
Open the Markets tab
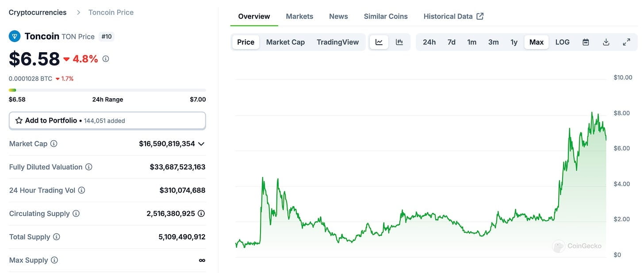tap(299, 16)
